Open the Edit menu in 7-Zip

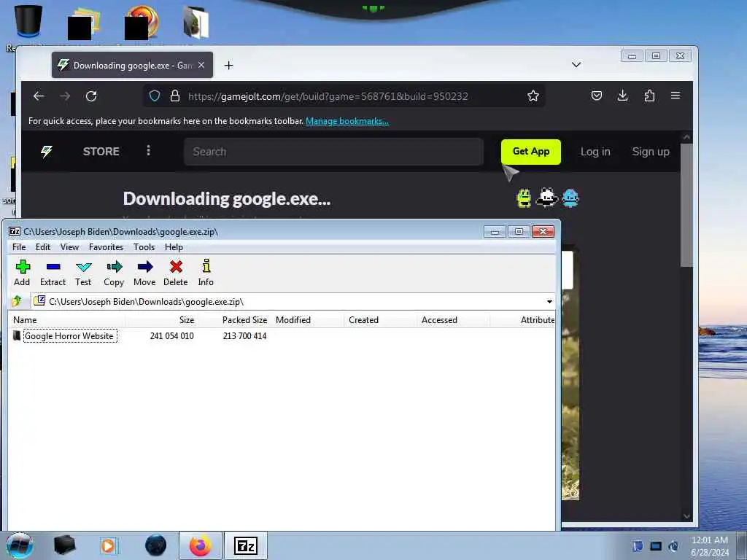[43, 246]
